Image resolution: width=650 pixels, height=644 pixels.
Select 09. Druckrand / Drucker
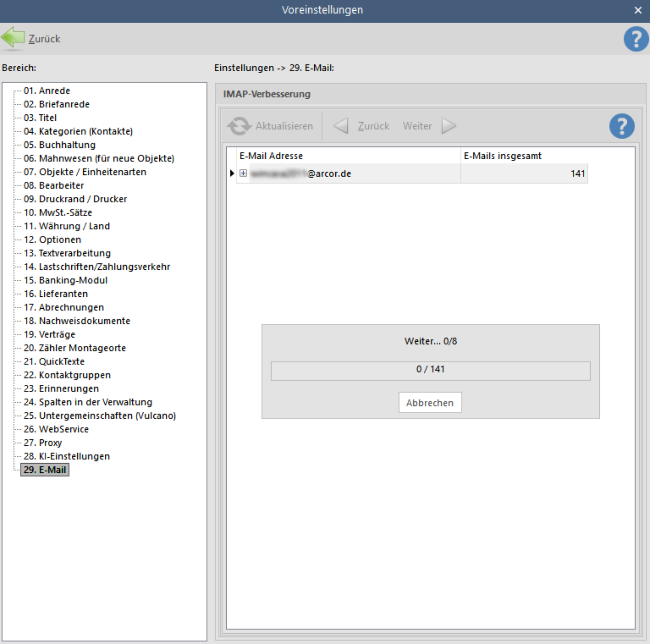pos(75,199)
